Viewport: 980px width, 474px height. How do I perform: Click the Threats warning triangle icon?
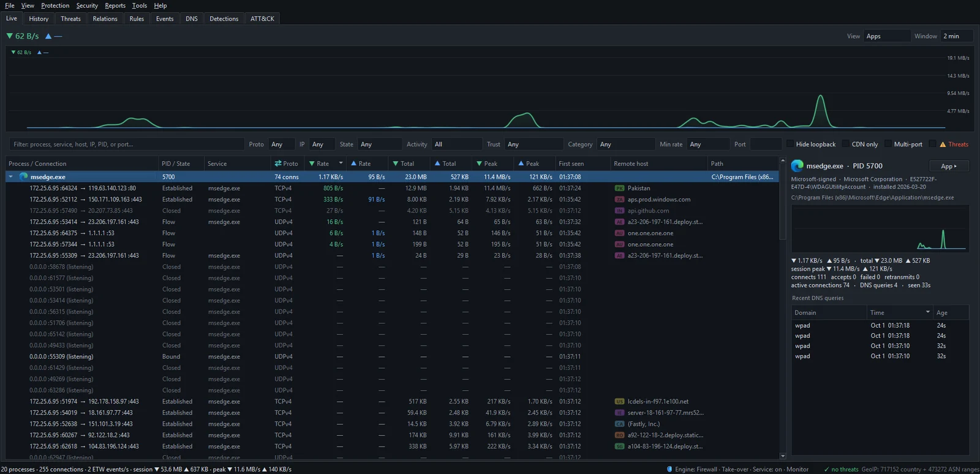tap(943, 145)
